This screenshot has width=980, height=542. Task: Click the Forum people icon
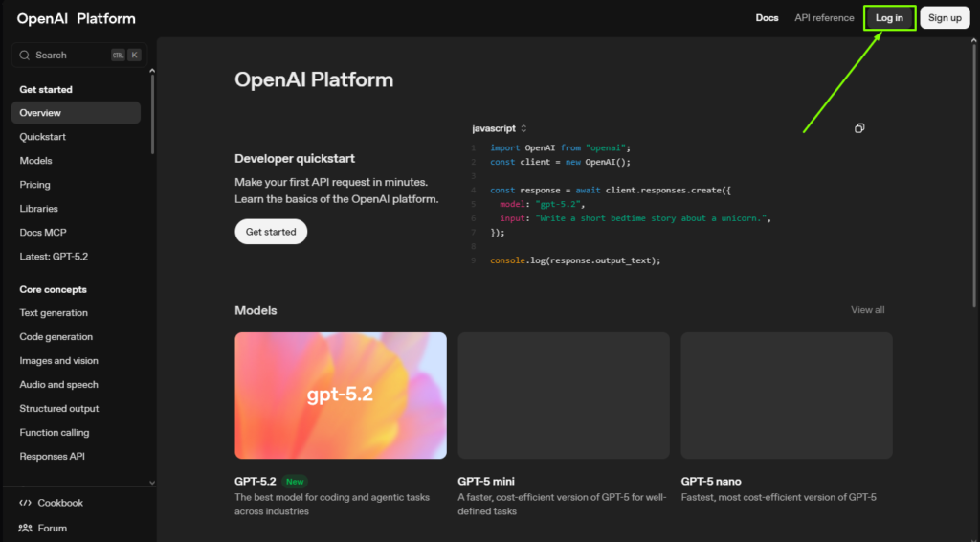pyautogui.click(x=25, y=528)
